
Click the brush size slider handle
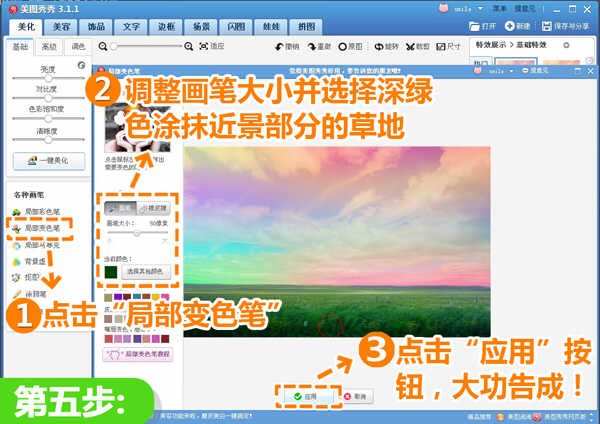click(x=137, y=233)
